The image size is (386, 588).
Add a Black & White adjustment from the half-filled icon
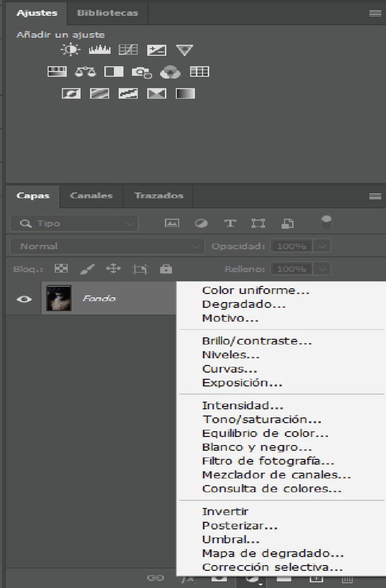tap(114, 72)
